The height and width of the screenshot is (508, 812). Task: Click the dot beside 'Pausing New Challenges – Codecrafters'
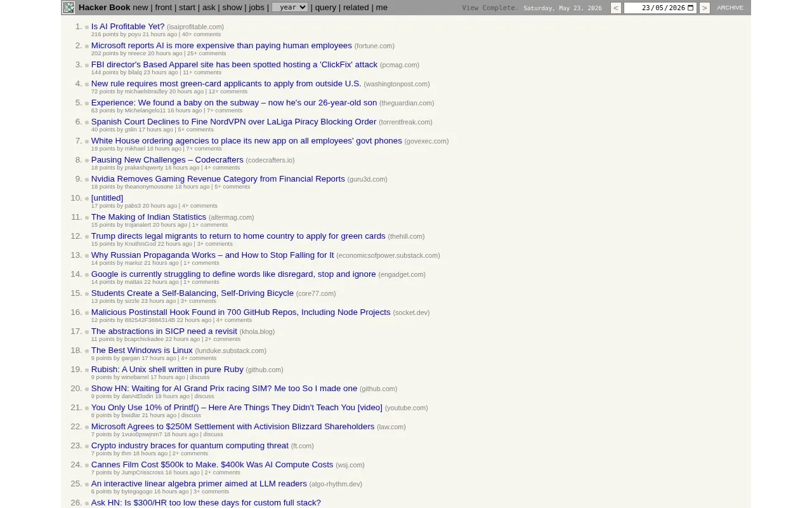click(x=87, y=161)
